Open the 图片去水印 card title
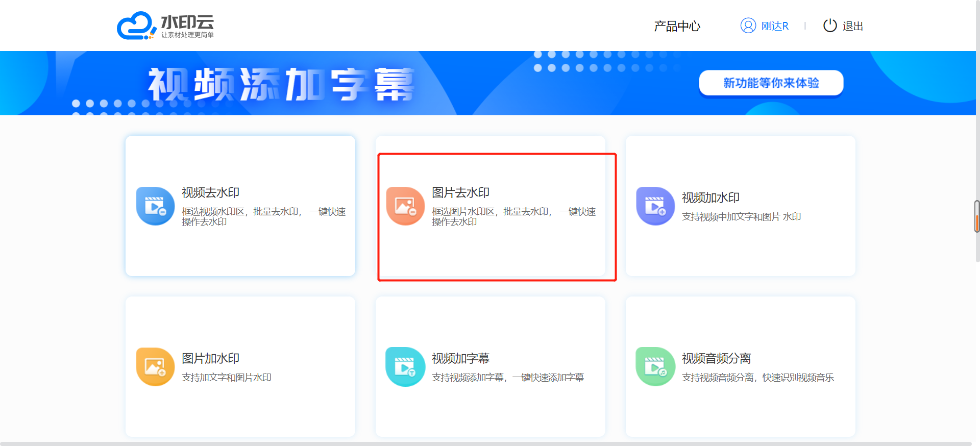This screenshot has width=980, height=446. click(460, 192)
